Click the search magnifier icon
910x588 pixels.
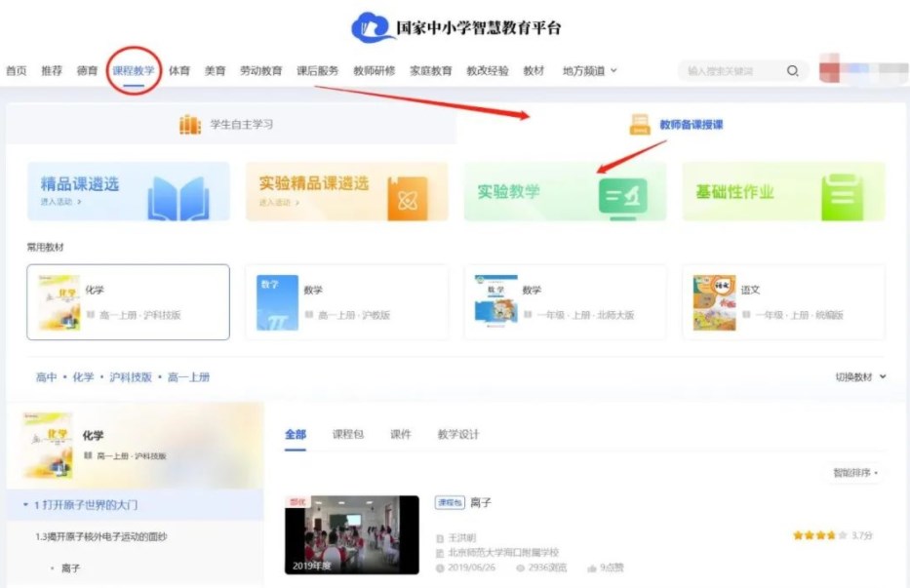792,71
